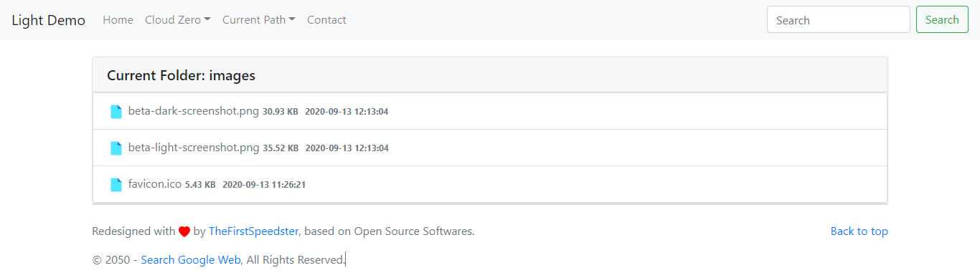The image size is (980, 278).
Task: Follow the TheFirstSpeedster link
Action: tap(254, 231)
